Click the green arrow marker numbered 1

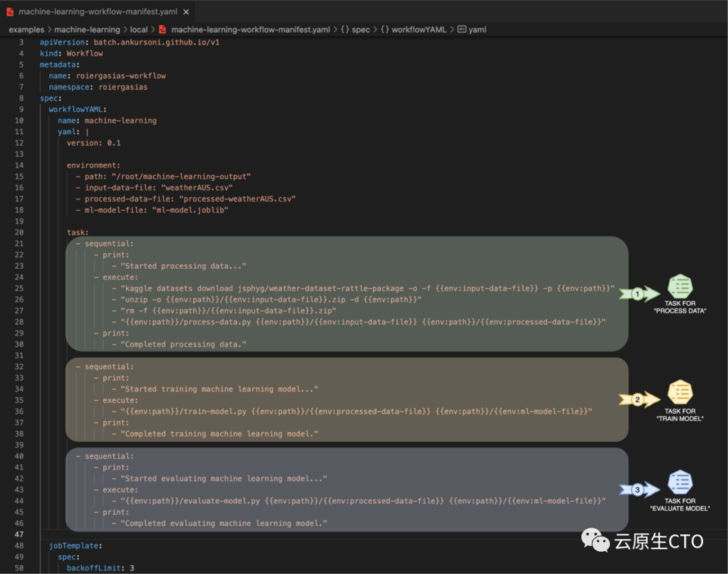(x=636, y=294)
